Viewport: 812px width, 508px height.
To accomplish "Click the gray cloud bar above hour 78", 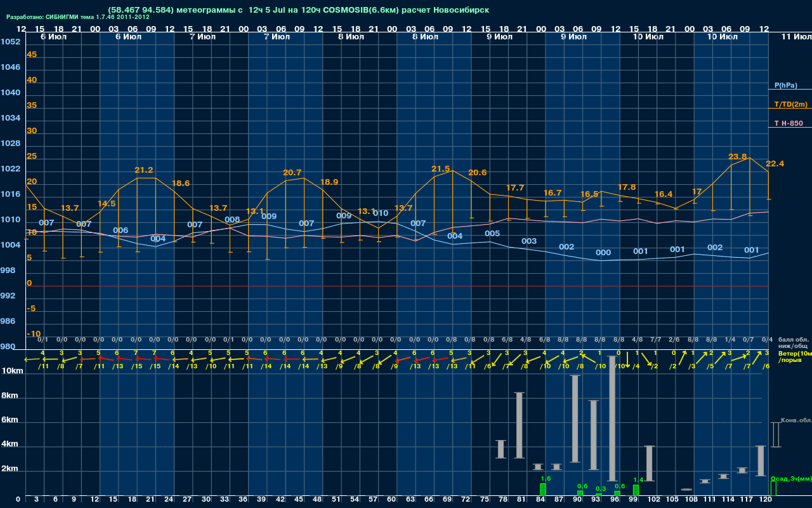I will 501,449.
